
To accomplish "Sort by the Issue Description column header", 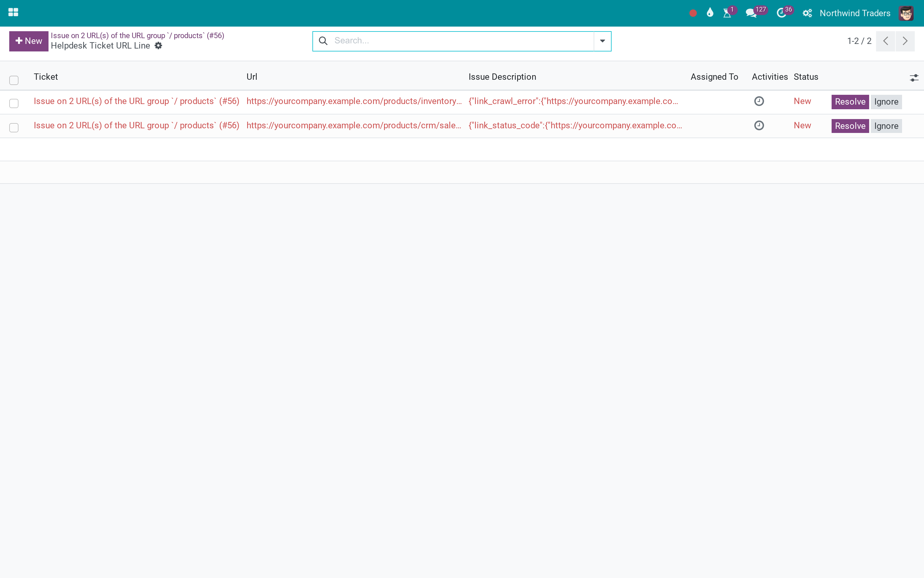I will tap(502, 77).
